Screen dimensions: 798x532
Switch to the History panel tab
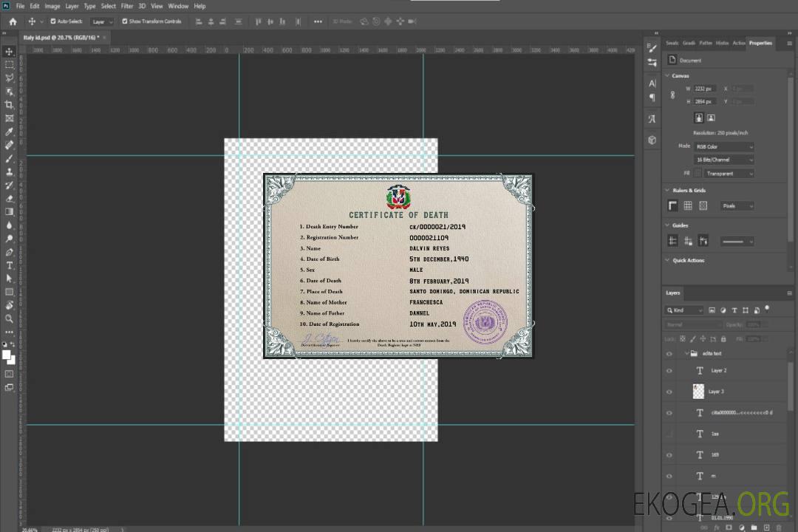click(x=722, y=43)
